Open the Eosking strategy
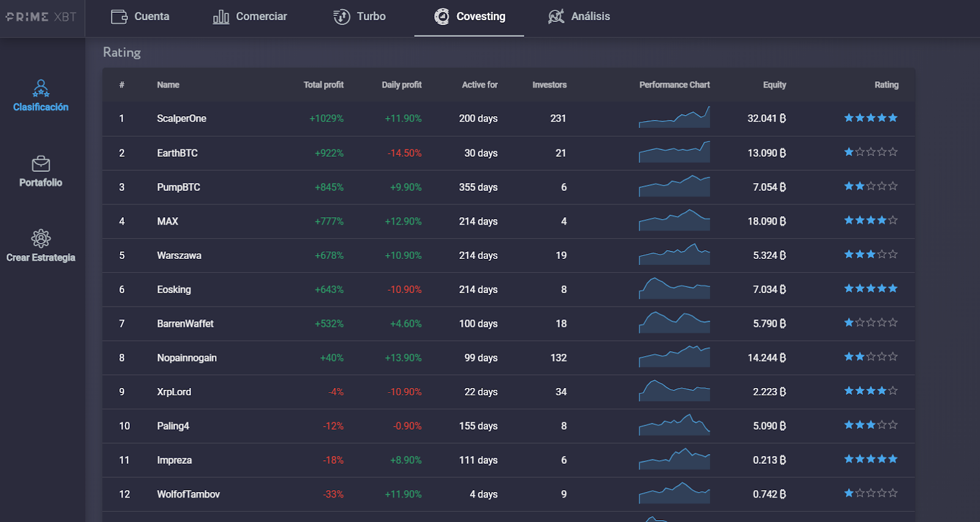 point(174,289)
